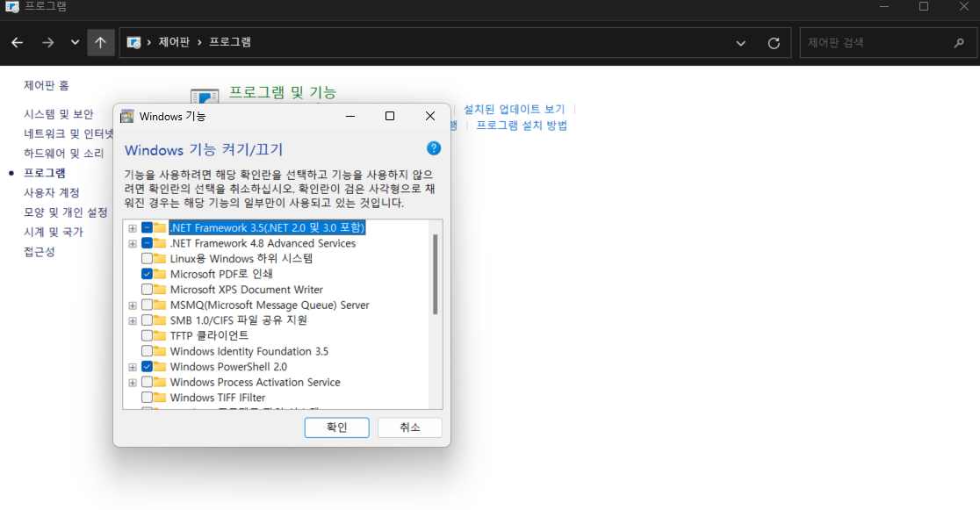Click the help question mark icon
Screen dimensions: 980x510
pyautogui.click(x=434, y=148)
